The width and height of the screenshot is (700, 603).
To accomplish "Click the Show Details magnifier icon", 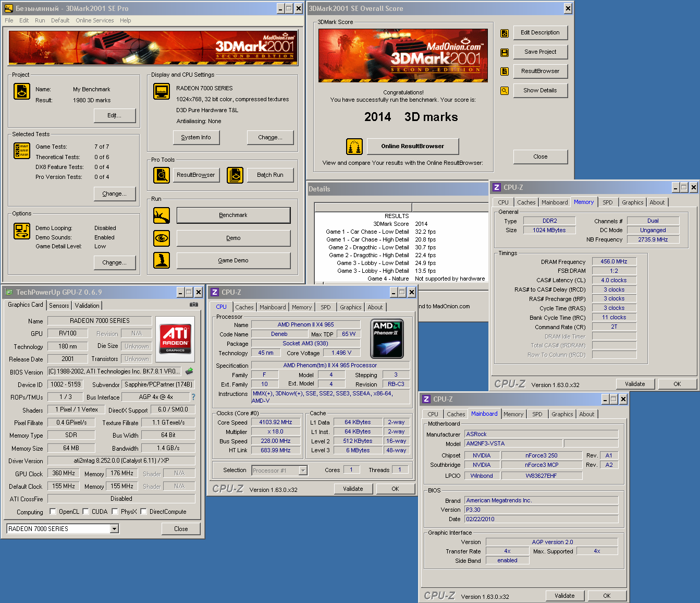I will [505, 91].
